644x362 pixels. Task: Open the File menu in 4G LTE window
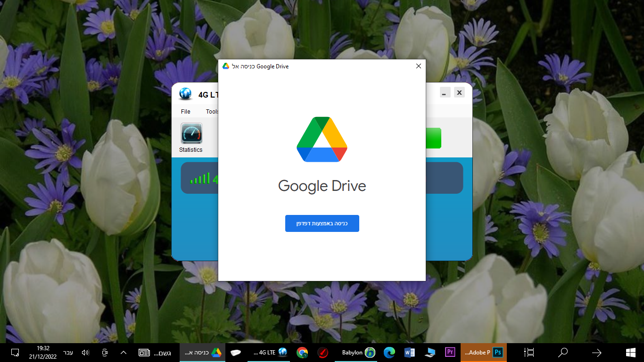pyautogui.click(x=186, y=112)
